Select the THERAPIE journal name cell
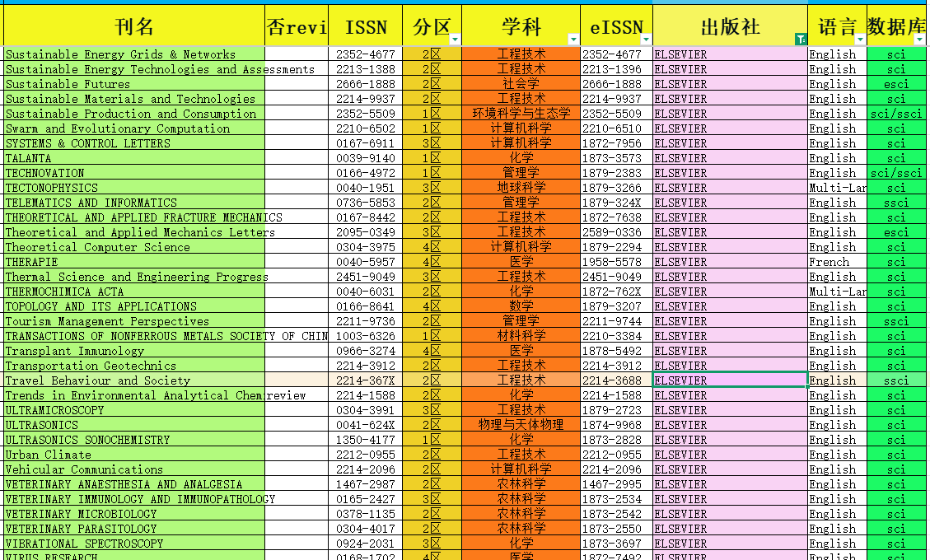This screenshot has width=930, height=560. [x=134, y=262]
